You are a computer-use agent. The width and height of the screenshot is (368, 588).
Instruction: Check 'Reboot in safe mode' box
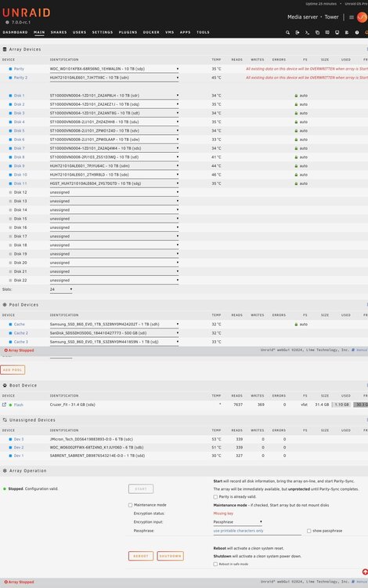pos(215,564)
